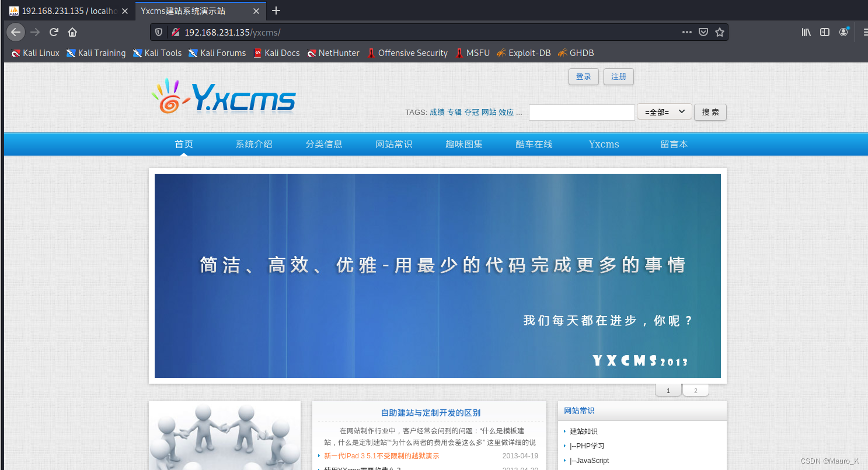
Task: Bookmark this page with the star icon
Action: [x=719, y=32]
